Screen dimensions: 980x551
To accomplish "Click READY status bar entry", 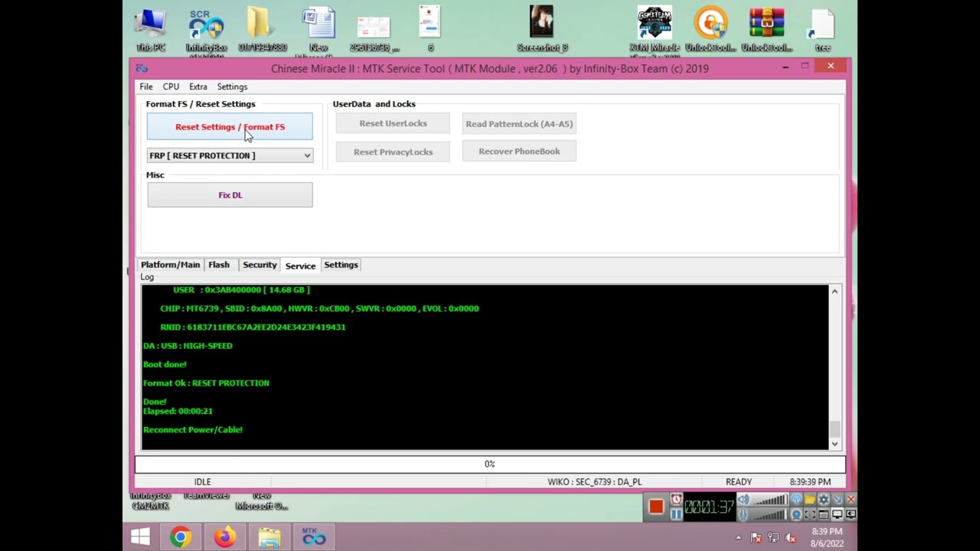I will (x=739, y=482).
